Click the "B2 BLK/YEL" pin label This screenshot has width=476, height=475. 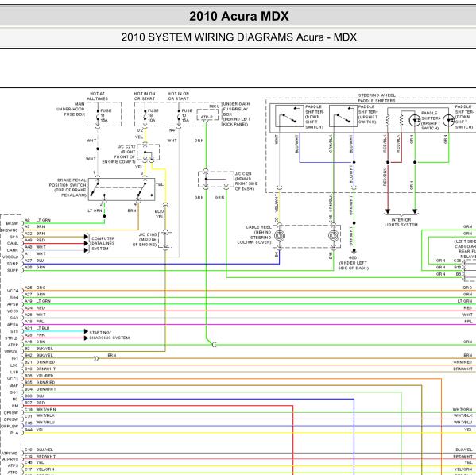click(x=39, y=349)
